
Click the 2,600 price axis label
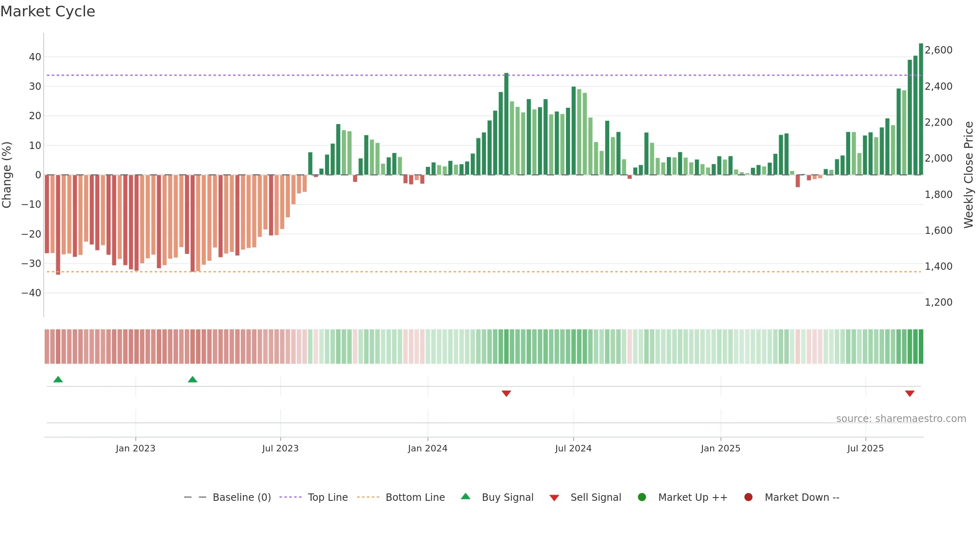point(938,50)
